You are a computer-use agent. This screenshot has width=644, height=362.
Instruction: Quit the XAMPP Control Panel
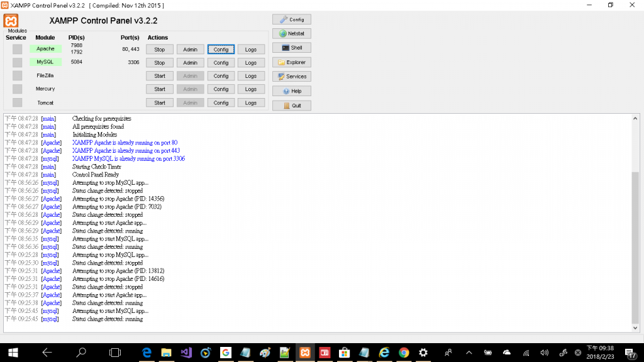tap(292, 106)
